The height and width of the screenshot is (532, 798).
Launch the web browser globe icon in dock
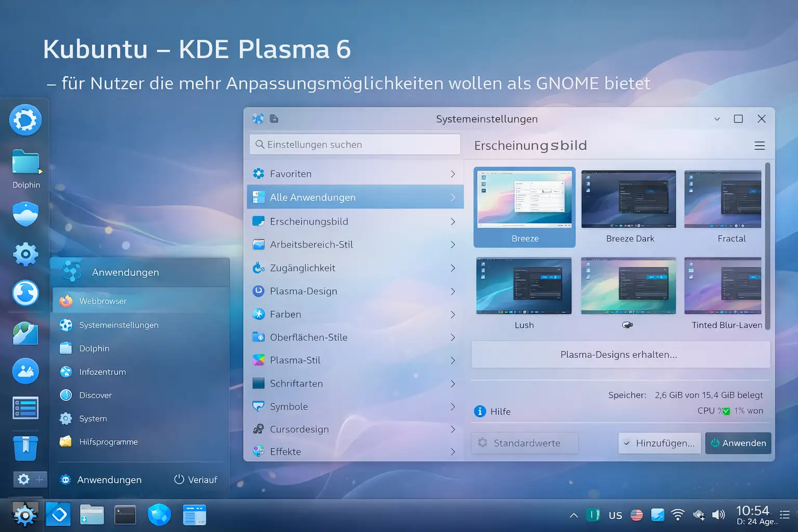pyautogui.click(x=25, y=293)
